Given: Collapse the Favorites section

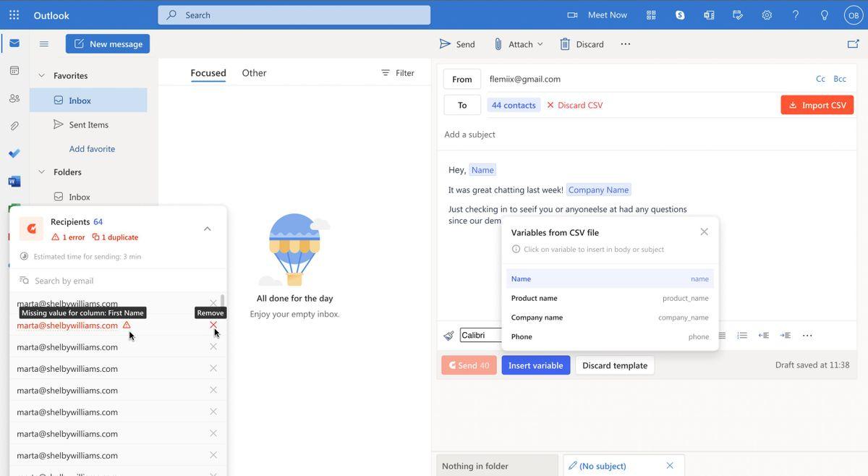Looking at the screenshot, I should click(x=41, y=75).
